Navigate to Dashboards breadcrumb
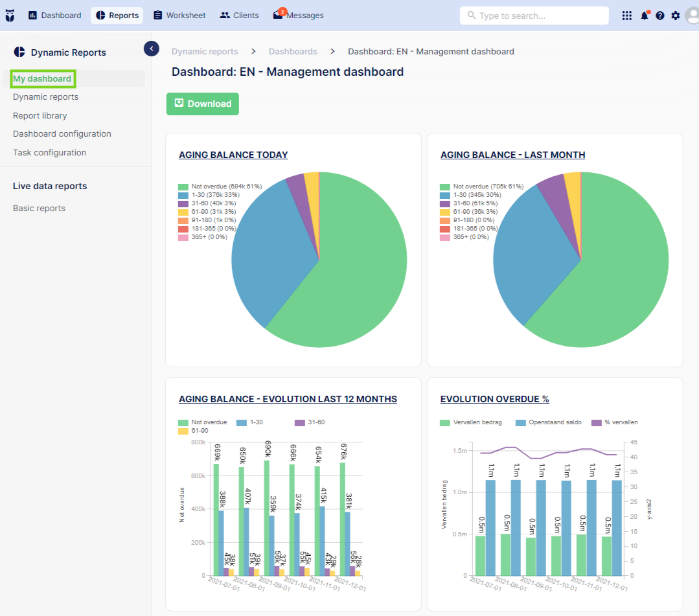 click(293, 51)
